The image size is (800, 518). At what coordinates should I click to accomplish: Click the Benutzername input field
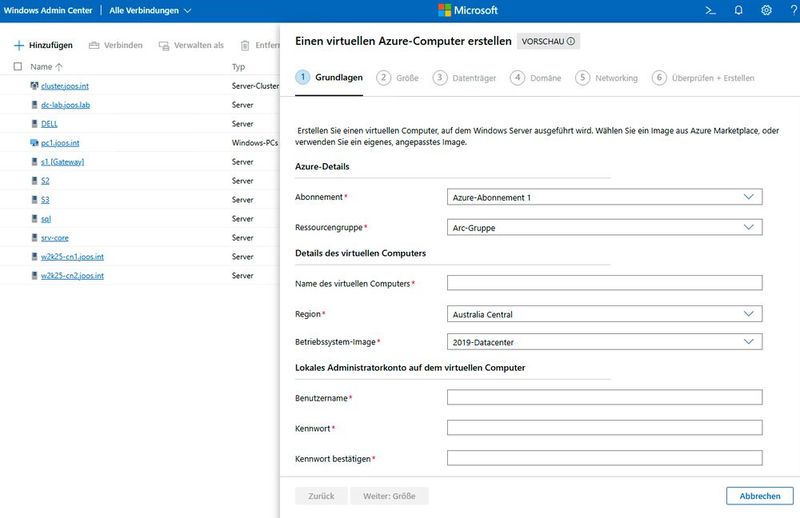tap(605, 397)
